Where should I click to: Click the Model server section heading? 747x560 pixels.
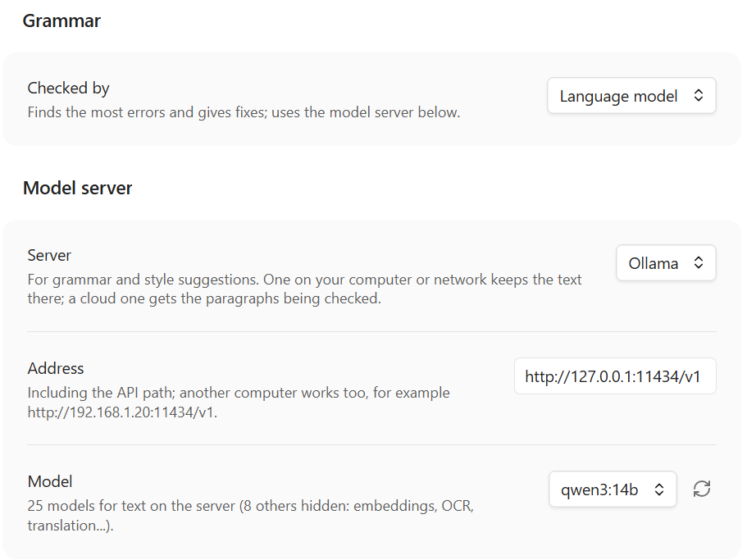coord(77,188)
